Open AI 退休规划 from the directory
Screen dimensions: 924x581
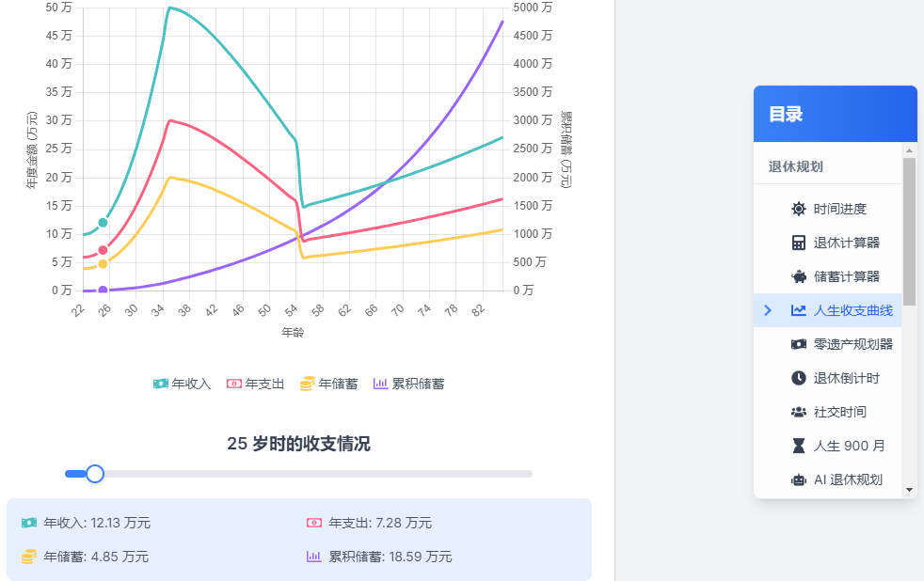[x=850, y=479]
